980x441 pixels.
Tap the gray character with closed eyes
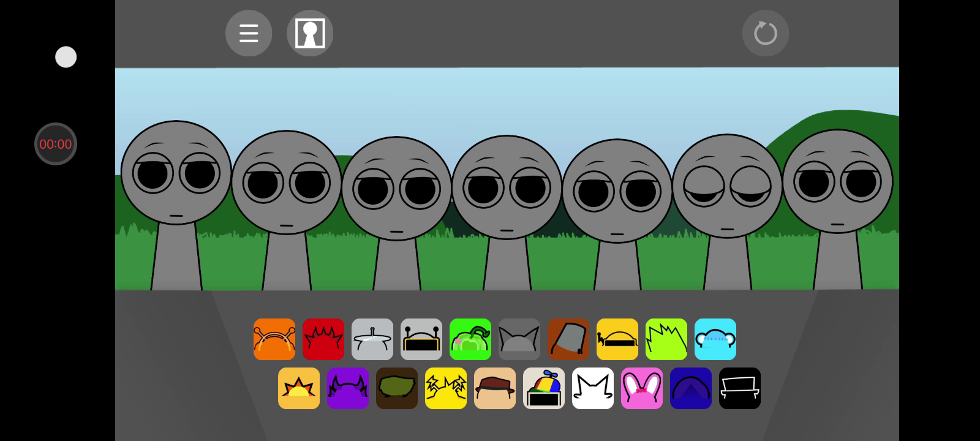click(727, 190)
